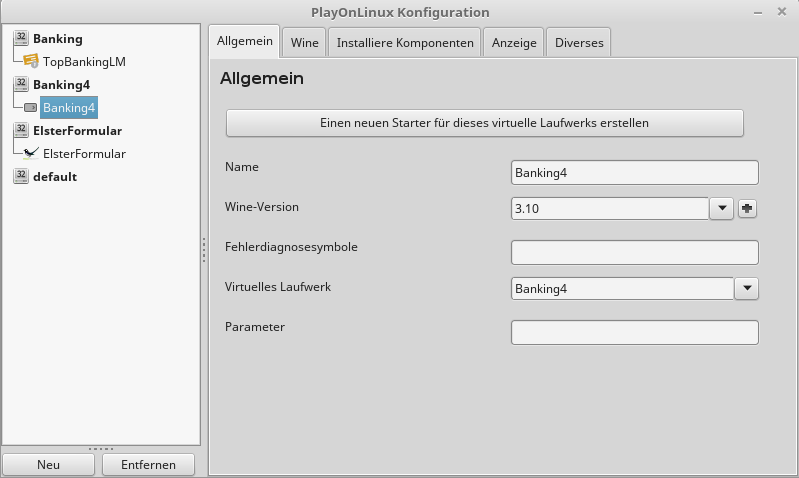This screenshot has width=799, height=478.
Task: Minimize the PlayOnLinux Konfiguration window
Action: [x=758, y=12]
